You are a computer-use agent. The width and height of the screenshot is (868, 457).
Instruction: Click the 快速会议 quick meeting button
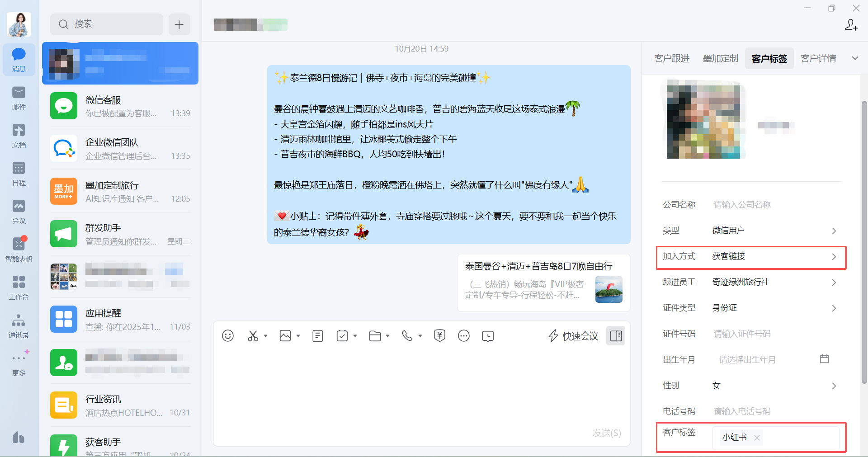573,336
